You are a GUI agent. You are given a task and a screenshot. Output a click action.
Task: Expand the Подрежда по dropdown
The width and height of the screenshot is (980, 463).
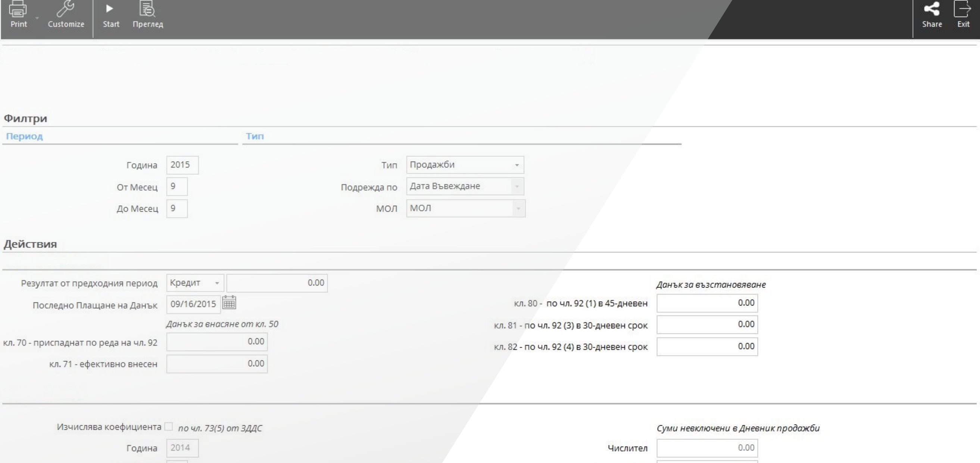pyautogui.click(x=516, y=187)
